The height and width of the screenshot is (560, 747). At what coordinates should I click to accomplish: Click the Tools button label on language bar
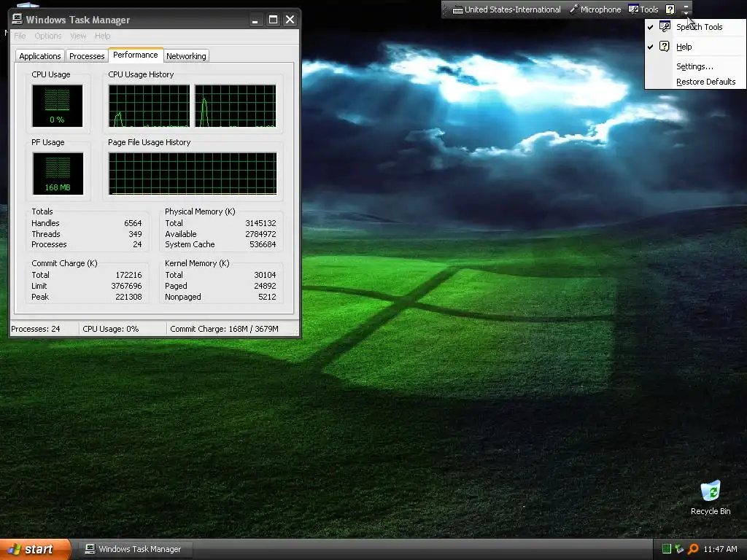(x=649, y=9)
